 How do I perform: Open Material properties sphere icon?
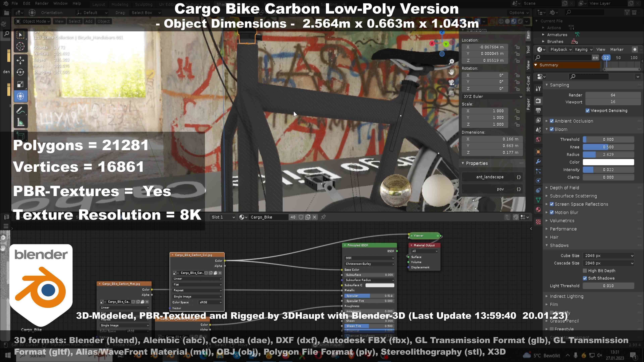[538, 209]
